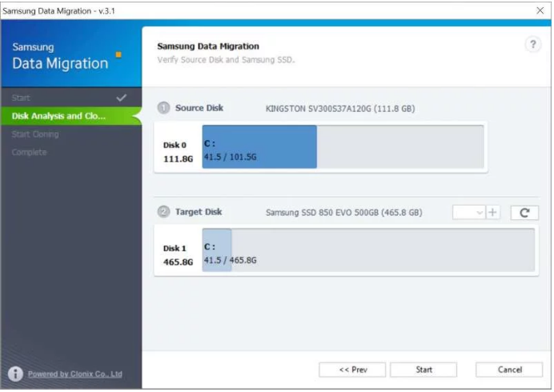Open the help question mark icon
Screen dimensions: 554x392
(x=533, y=45)
